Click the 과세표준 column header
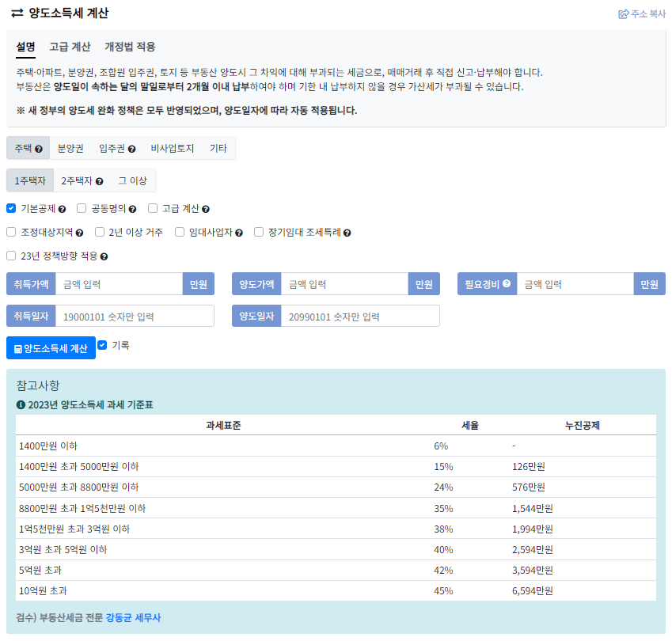672x641 pixels. pyautogui.click(x=223, y=426)
